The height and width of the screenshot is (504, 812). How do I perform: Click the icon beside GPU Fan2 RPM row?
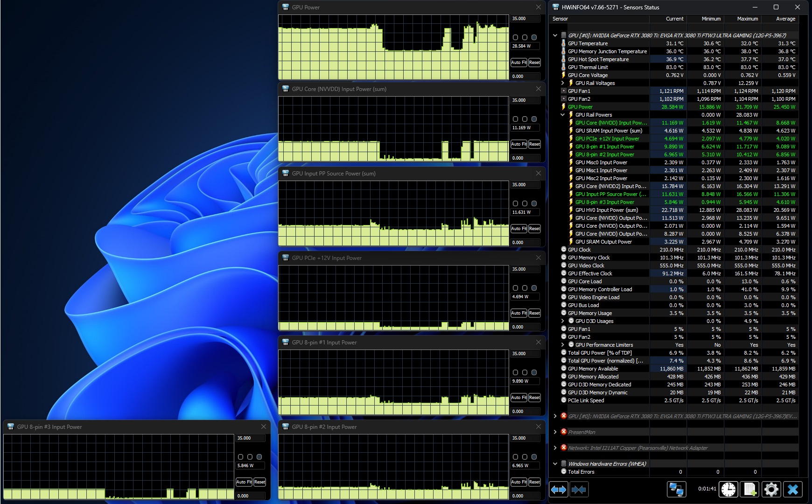click(x=563, y=99)
